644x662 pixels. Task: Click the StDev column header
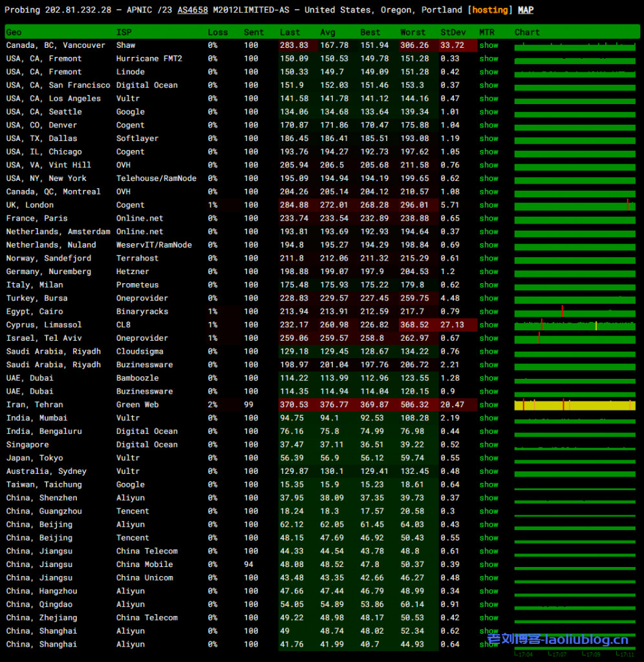pos(453,32)
